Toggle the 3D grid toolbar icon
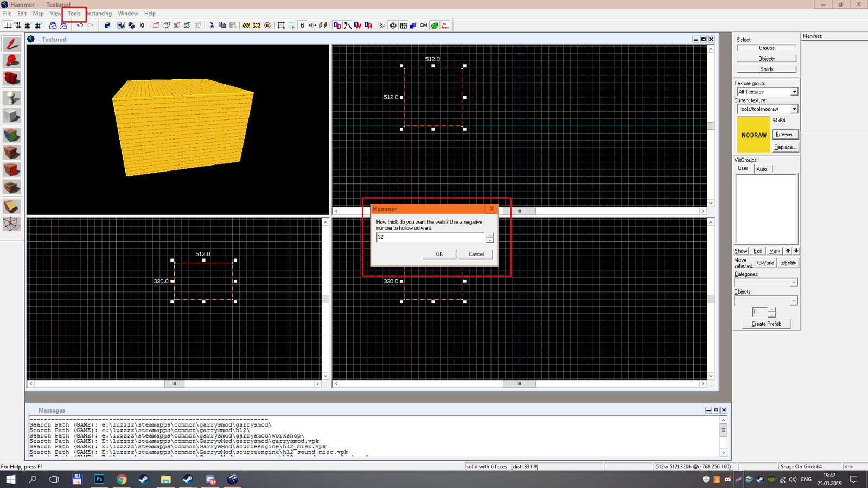The image size is (868, 488). pyautogui.click(x=18, y=25)
